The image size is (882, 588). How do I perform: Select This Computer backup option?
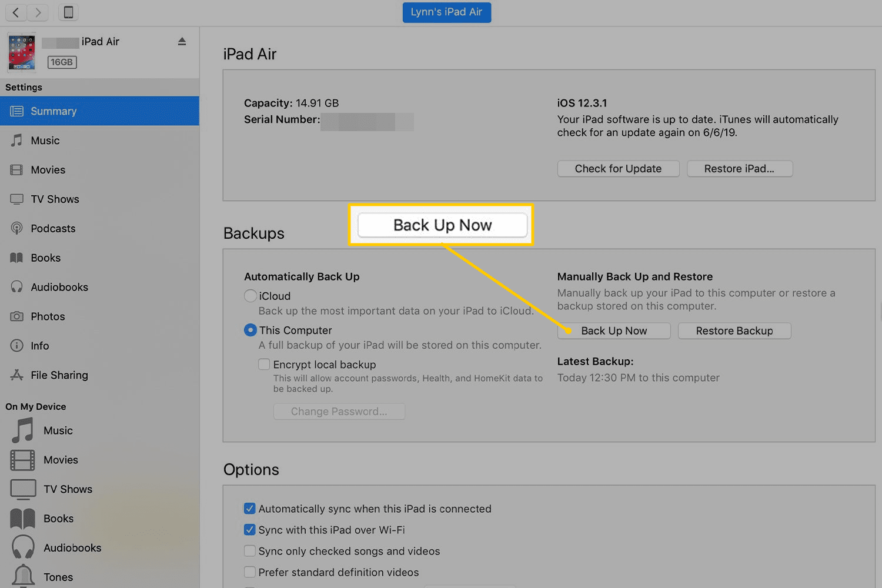(250, 330)
